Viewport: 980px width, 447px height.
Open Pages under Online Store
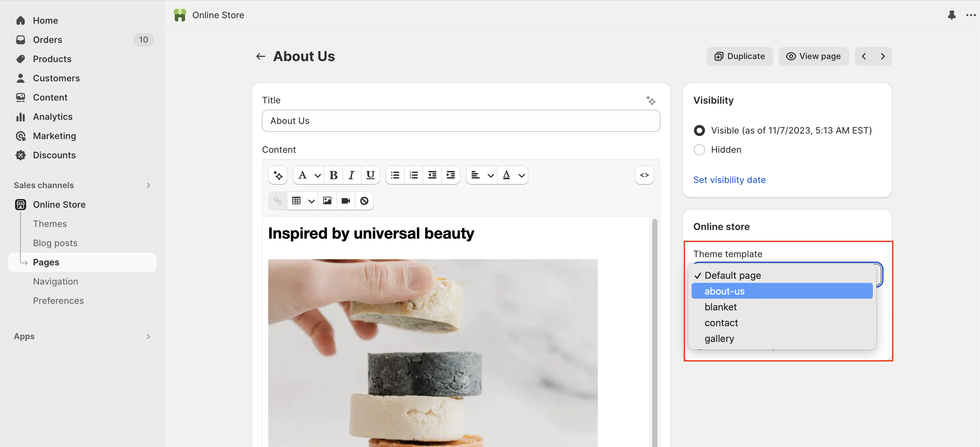coord(82,262)
